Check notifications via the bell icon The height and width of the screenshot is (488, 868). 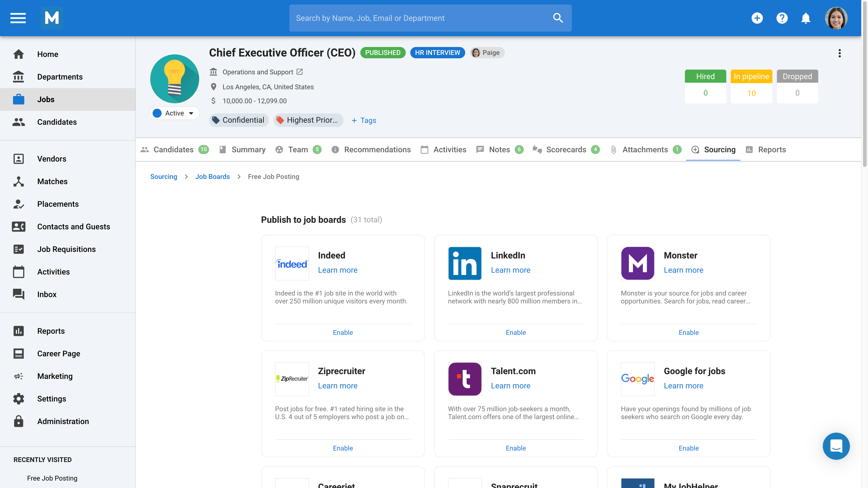[806, 18]
